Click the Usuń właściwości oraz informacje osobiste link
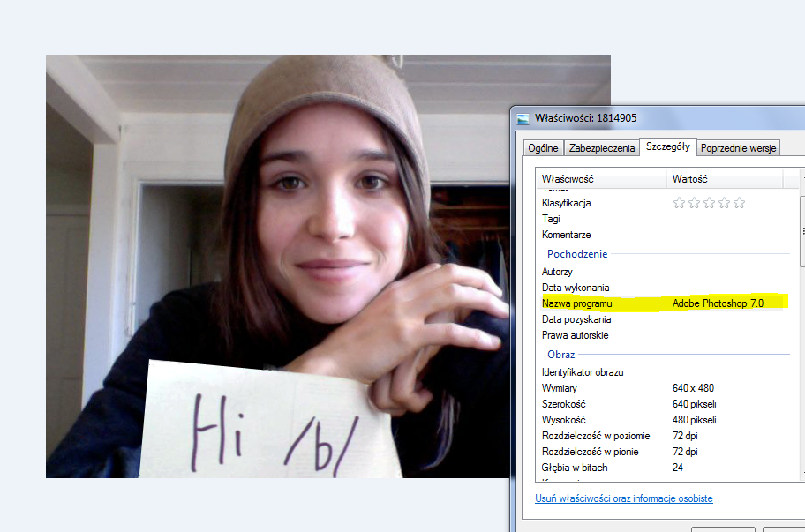Viewport: 805px width, 532px height. 623,498
